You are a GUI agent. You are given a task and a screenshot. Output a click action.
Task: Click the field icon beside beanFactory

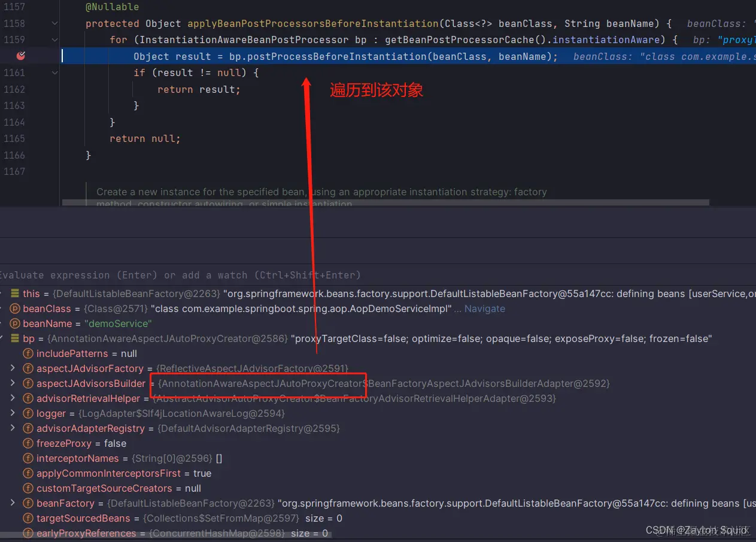tap(28, 503)
